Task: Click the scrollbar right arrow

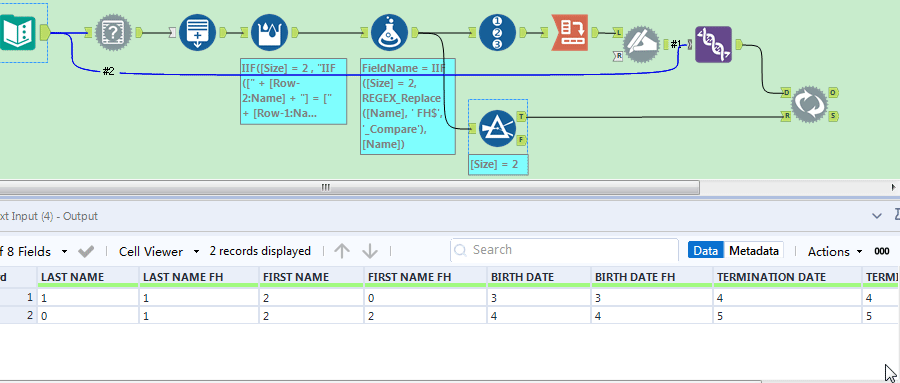Action: pos(893,187)
